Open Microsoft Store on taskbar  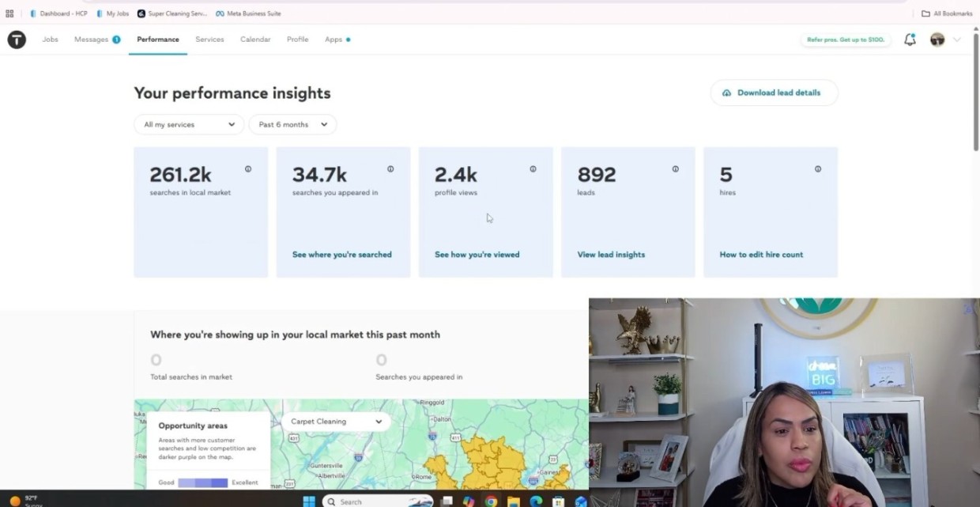pos(559,501)
